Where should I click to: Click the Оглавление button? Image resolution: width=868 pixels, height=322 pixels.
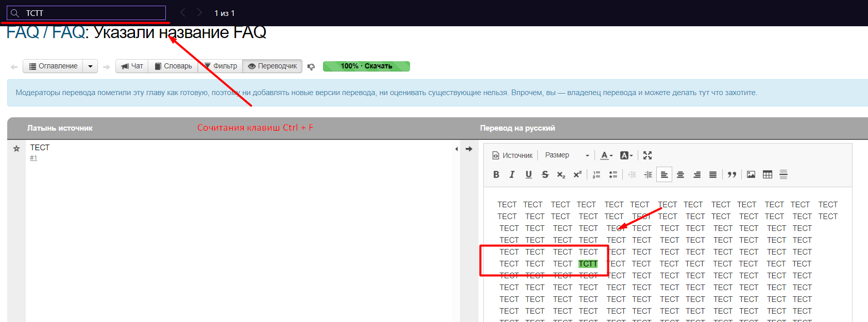53,66
